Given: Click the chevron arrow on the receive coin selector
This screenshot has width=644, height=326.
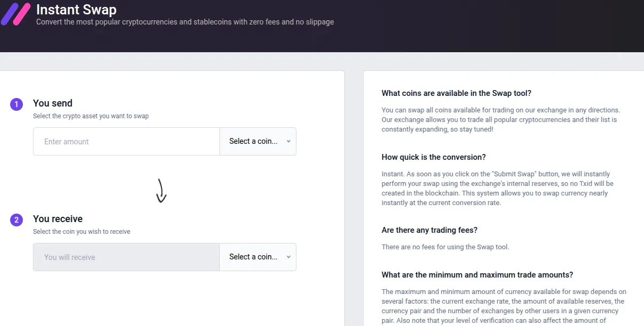Looking at the screenshot, I should pyautogui.click(x=288, y=257).
